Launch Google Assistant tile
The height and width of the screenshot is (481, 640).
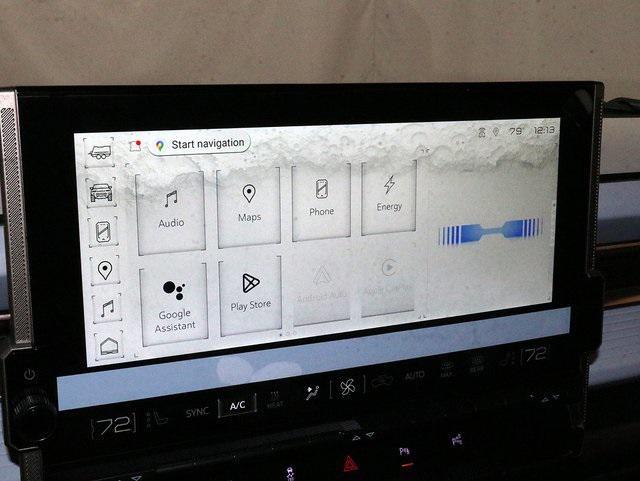pyautogui.click(x=174, y=304)
